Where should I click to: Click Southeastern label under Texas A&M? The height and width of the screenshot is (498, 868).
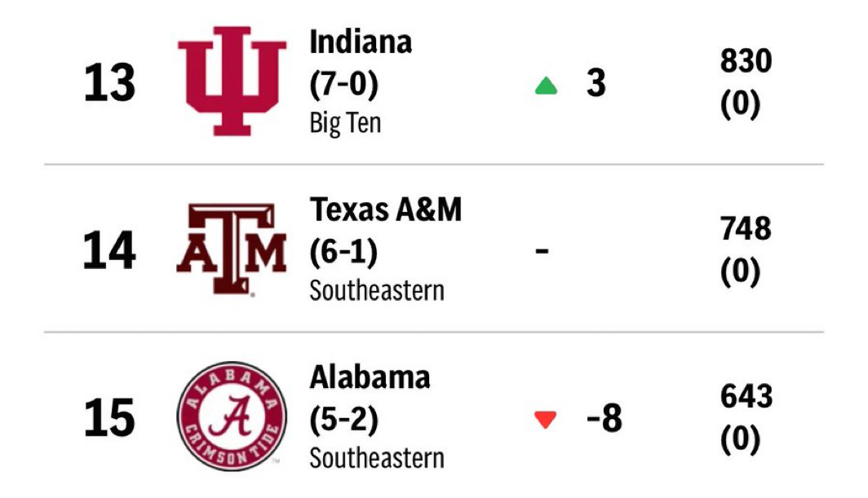coord(377,290)
